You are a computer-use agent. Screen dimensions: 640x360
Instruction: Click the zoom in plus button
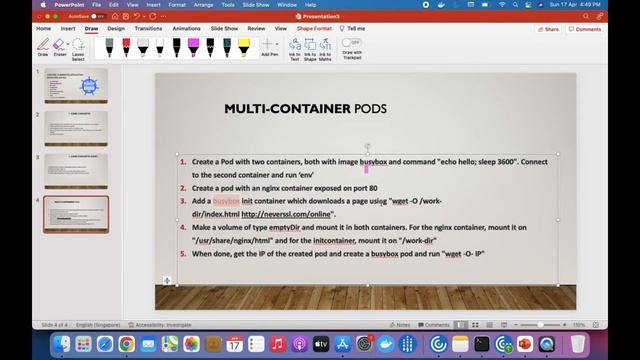[564, 325]
